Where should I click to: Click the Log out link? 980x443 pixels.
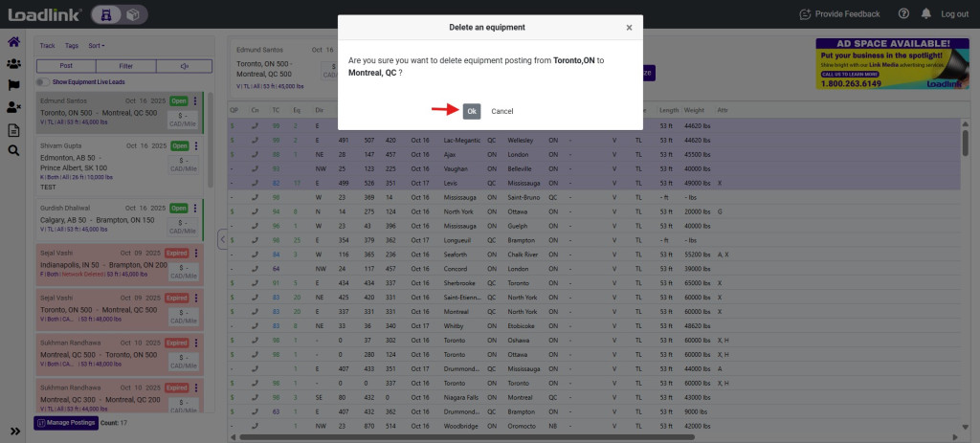pyautogui.click(x=954, y=13)
